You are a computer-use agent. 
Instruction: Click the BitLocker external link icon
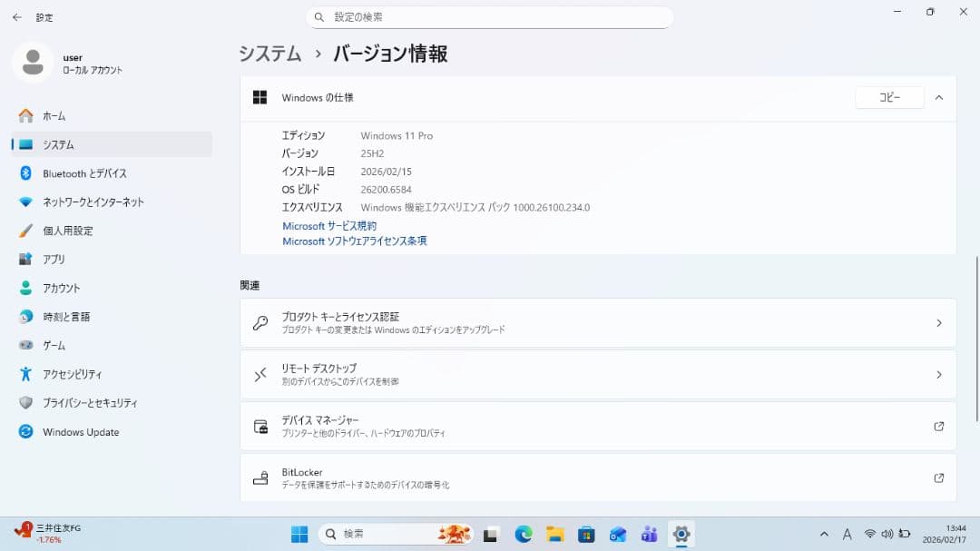941,478
